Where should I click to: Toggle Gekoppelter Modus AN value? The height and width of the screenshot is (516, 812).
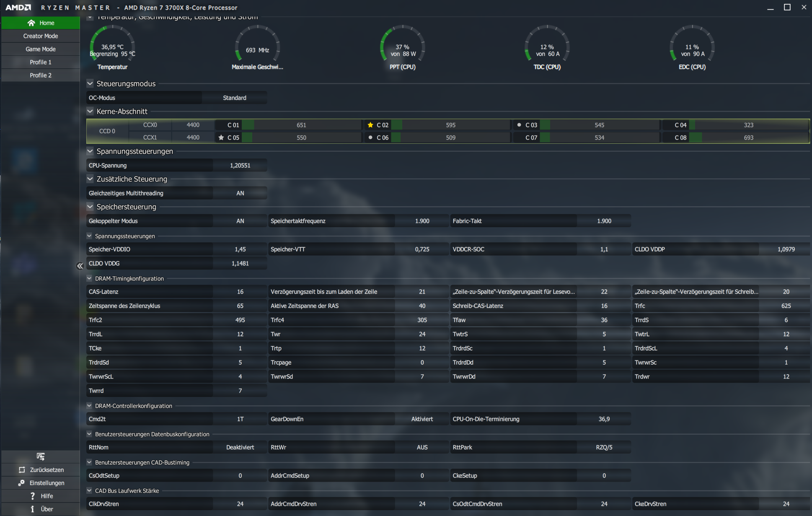click(240, 221)
